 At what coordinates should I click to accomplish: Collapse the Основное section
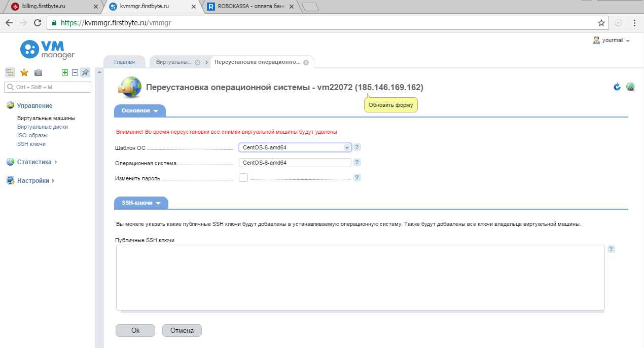(140, 110)
